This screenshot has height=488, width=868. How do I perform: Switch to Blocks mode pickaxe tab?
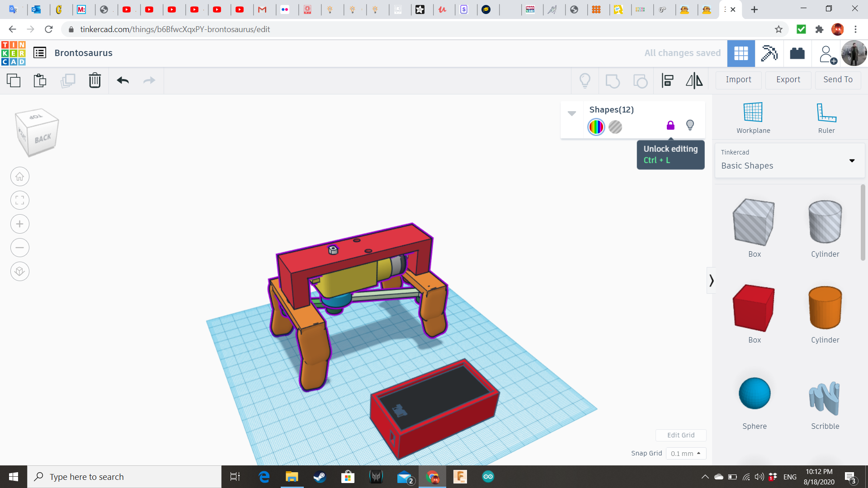pos(769,53)
